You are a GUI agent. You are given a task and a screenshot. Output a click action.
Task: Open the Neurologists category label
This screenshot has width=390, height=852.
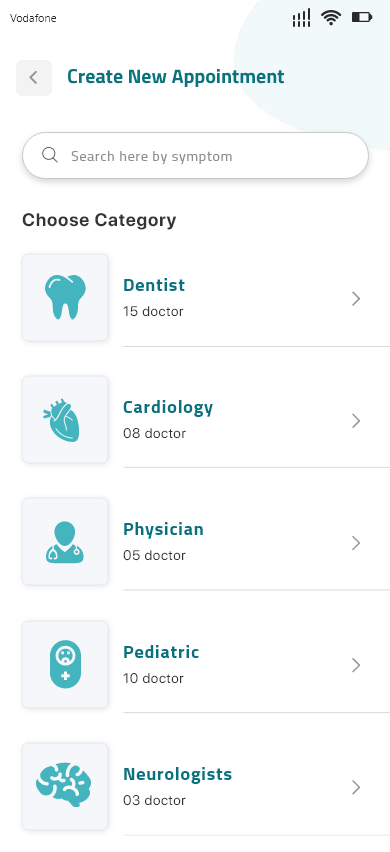(x=178, y=774)
